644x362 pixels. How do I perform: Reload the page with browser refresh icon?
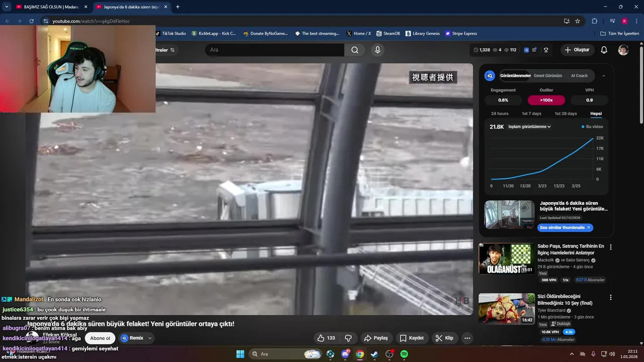pyautogui.click(x=31, y=21)
